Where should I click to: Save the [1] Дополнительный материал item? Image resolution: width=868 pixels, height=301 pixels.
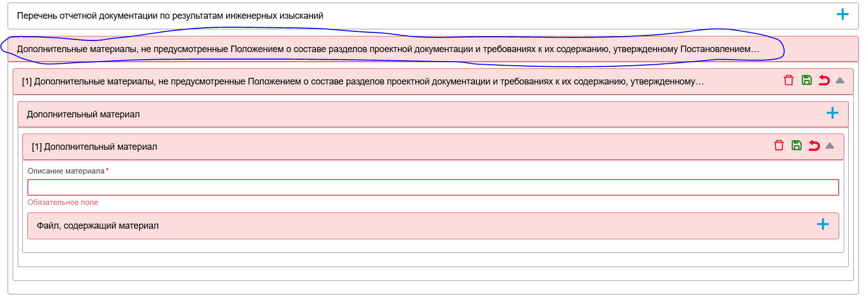(796, 146)
